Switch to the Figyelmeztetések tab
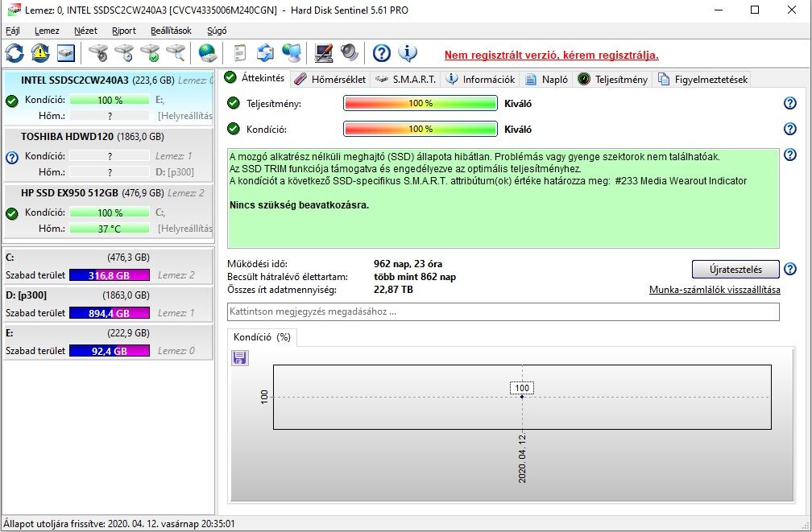The height and width of the screenshot is (532, 812). [x=702, y=79]
